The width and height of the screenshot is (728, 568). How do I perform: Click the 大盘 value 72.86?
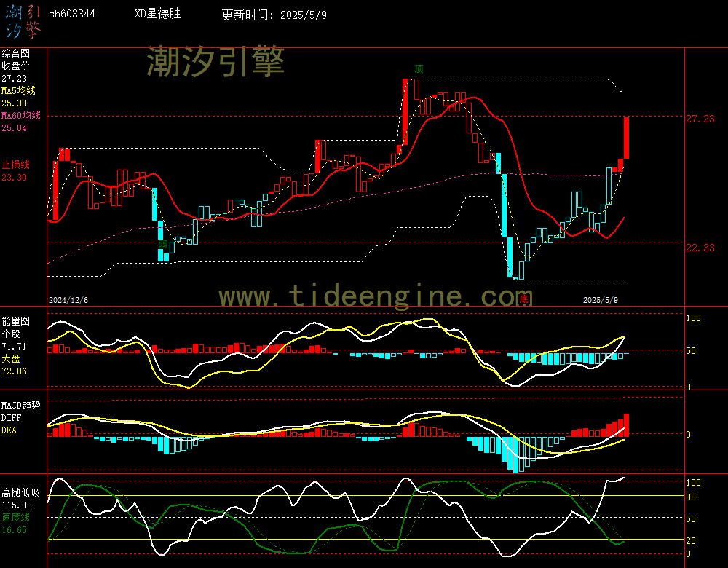point(14,371)
